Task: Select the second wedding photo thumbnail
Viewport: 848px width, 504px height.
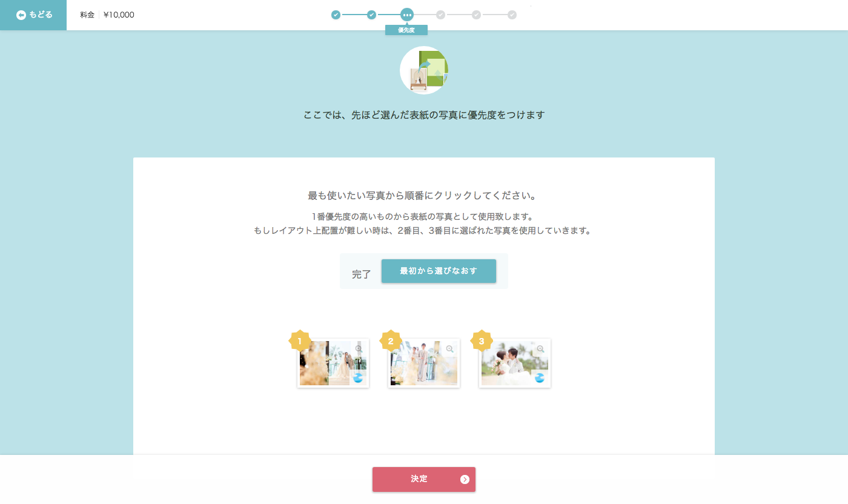Action: click(424, 363)
